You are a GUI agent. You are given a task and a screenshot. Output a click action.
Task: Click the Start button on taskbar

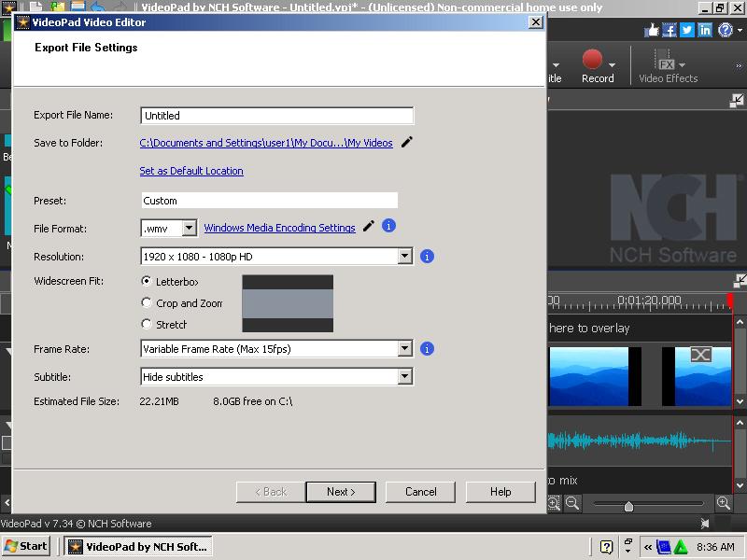[x=26, y=546]
